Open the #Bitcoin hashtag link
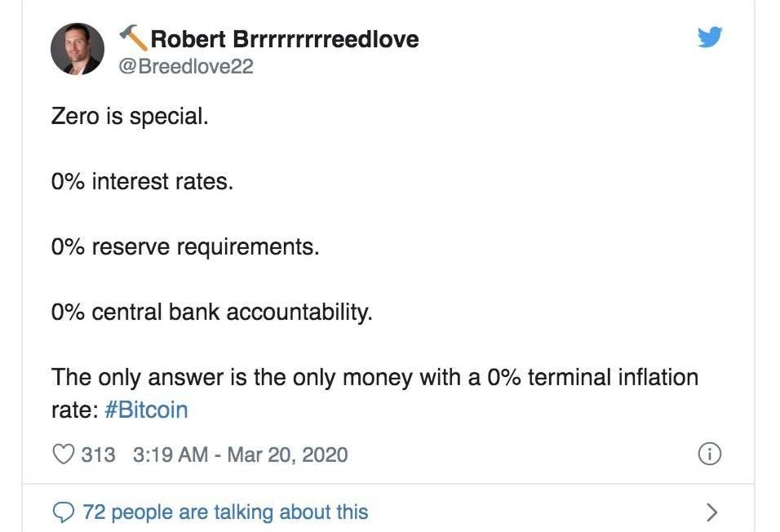The height and width of the screenshot is (532, 780). [147, 409]
